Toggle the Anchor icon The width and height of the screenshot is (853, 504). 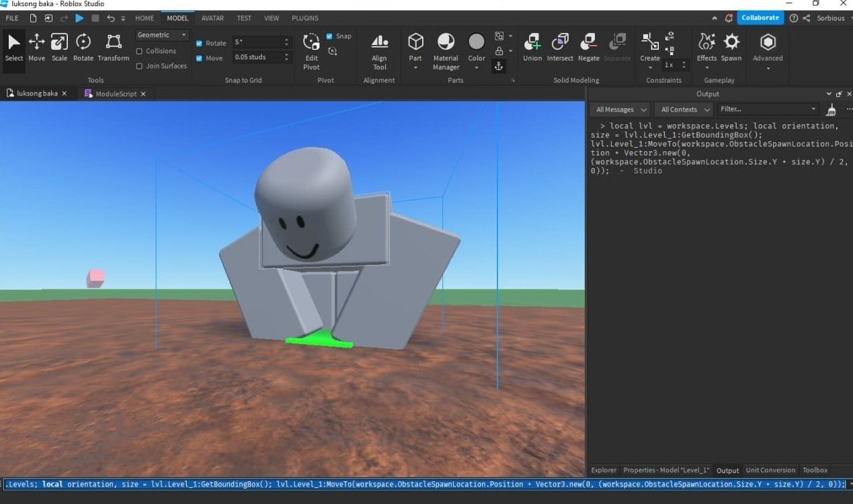(x=499, y=66)
